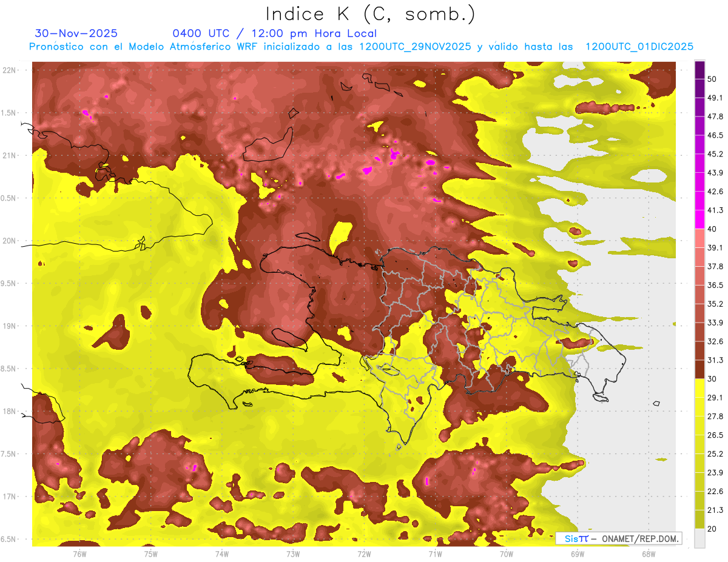Click the colorbar value '20'

pos(712,529)
